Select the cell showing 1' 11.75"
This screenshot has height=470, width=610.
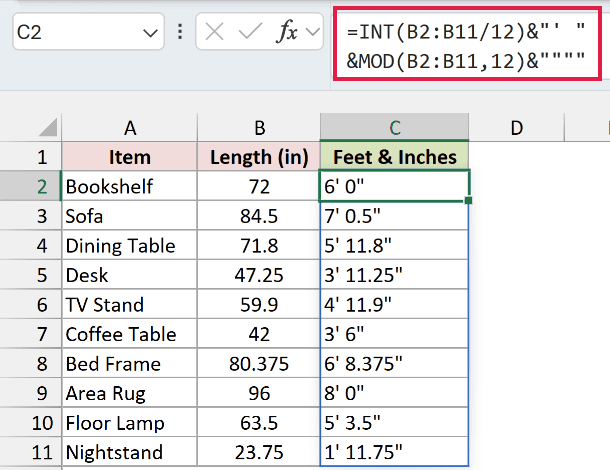[x=394, y=452]
